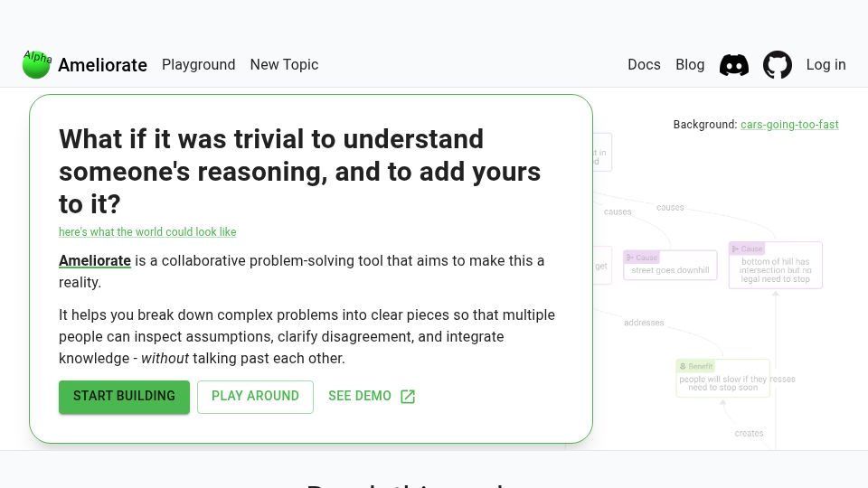Open the GitHub icon link
The height and width of the screenshot is (488, 868).
point(778,65)
